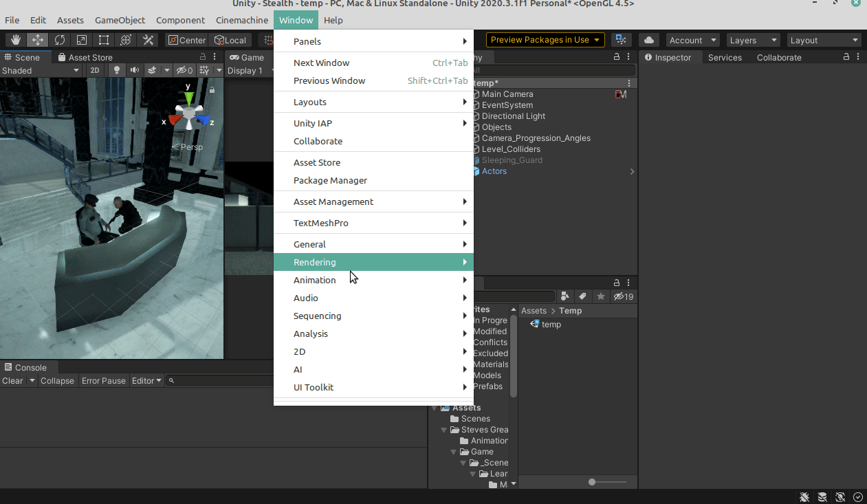This screenshot has width=867, height=504.
Task: Toggle pivot mode Center button
Action: (187, 40)
